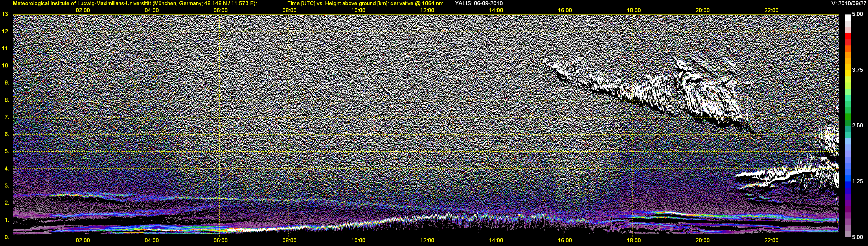Viewport: 868px width, 246px height.
Task: Pick the 5. km height axis label
Action: (x=7, y=151)
